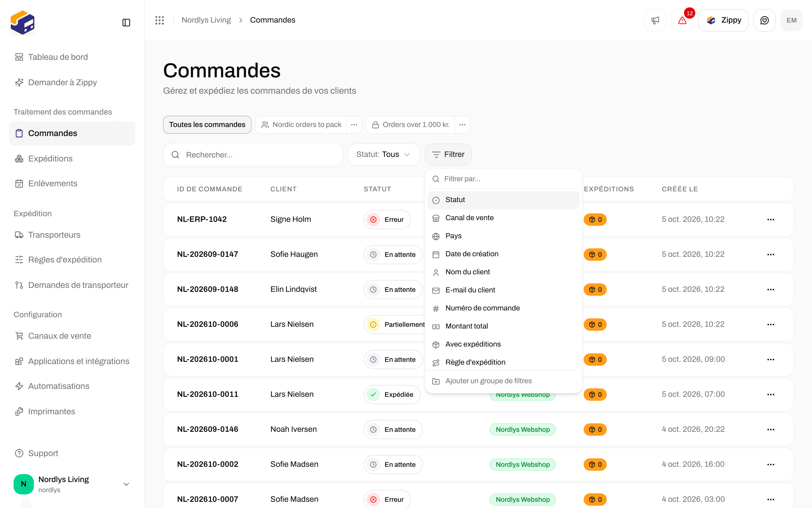This screenshot has width=812, height=508.
Task: Switch to Toutes les commandes tab
Action: (x=207, y=125)
